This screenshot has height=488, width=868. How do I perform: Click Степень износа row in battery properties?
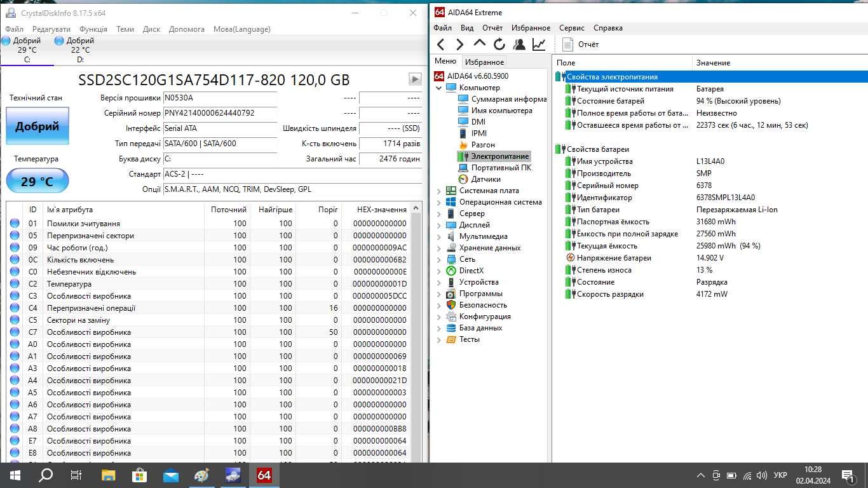(x=710, y=270)
